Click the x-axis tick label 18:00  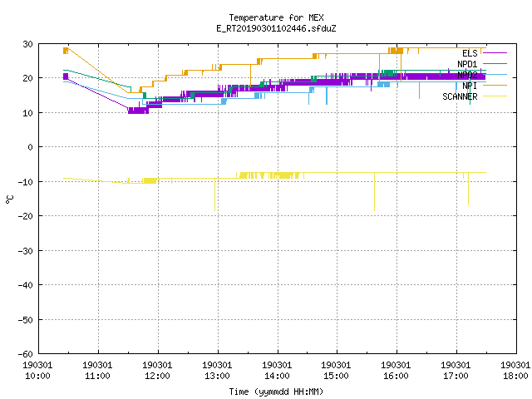pos(515,376)
